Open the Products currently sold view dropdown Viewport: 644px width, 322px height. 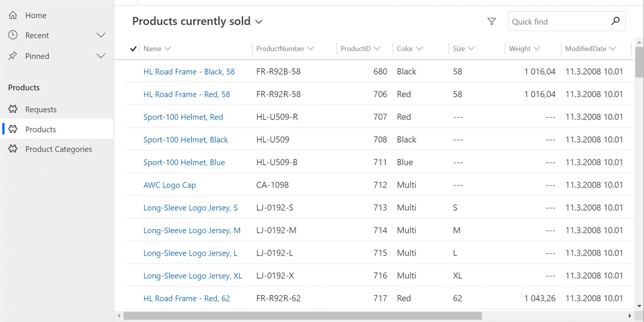(x=259, y=22)
